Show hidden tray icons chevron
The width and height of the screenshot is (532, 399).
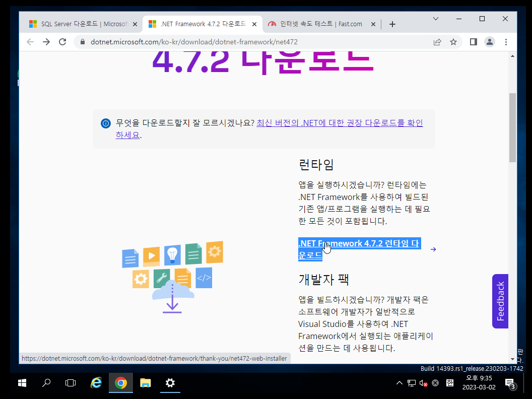click(x=400, y=383)
